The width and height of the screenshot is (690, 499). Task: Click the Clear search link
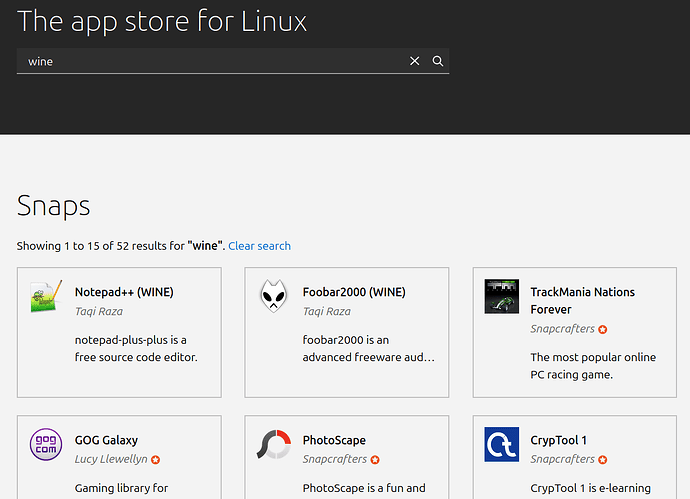point(259,246)
